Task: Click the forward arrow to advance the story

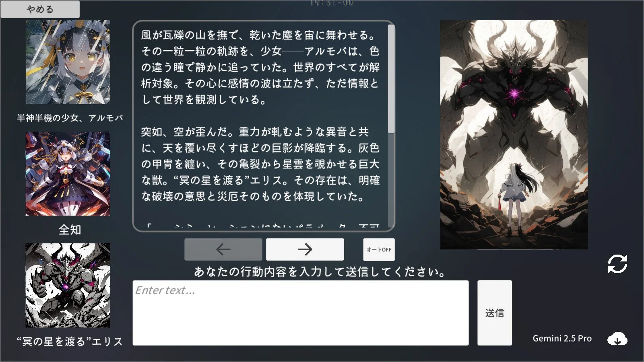Action: [305, 249]
